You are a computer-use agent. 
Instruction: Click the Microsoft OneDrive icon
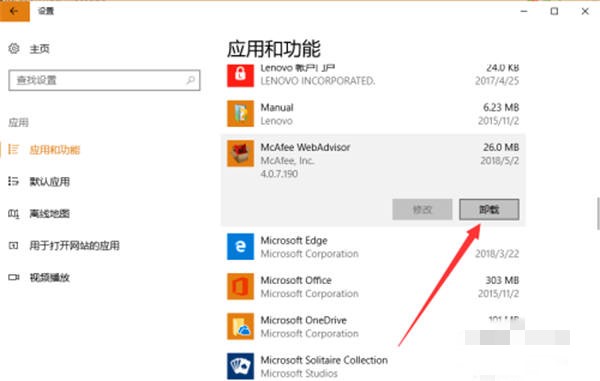[x=240, y=326]
